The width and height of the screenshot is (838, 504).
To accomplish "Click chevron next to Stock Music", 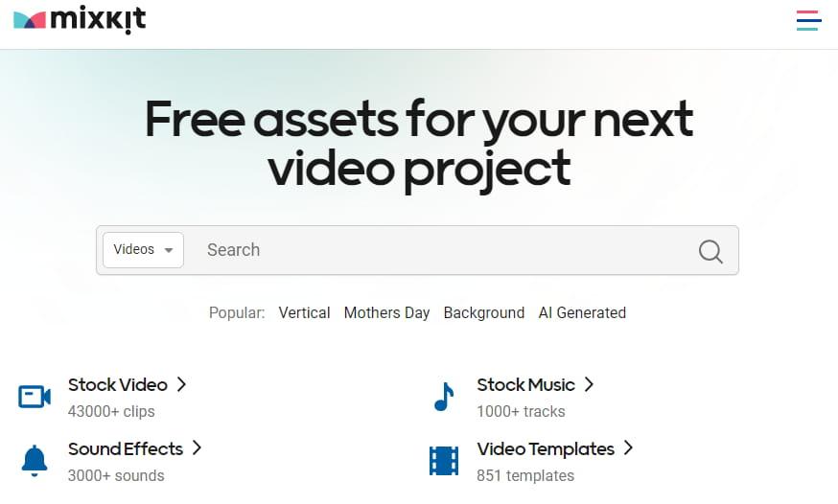I will coord(589,384).
